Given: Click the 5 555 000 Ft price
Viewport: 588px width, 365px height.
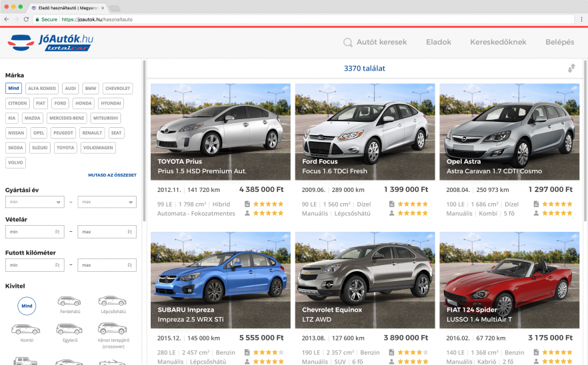Looking at the screenshot, I should pos(261,338).
